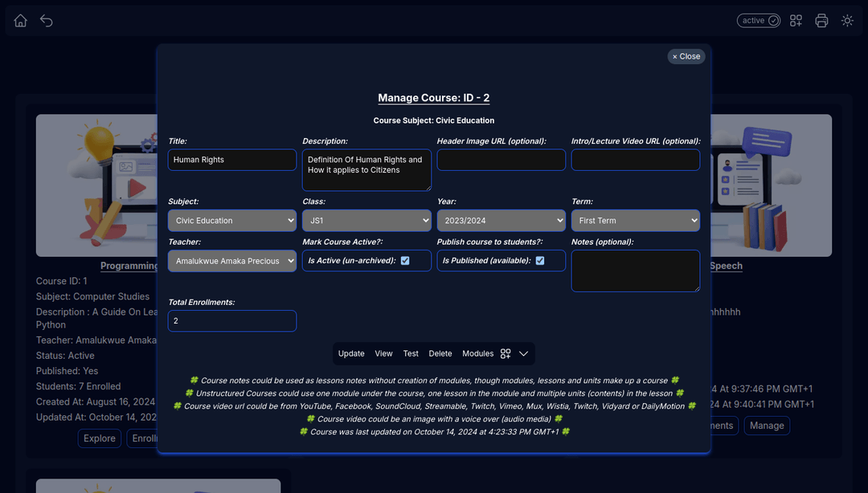
Task: Open the Class dropdown showing JS1
Action: (x=366, y=221)
